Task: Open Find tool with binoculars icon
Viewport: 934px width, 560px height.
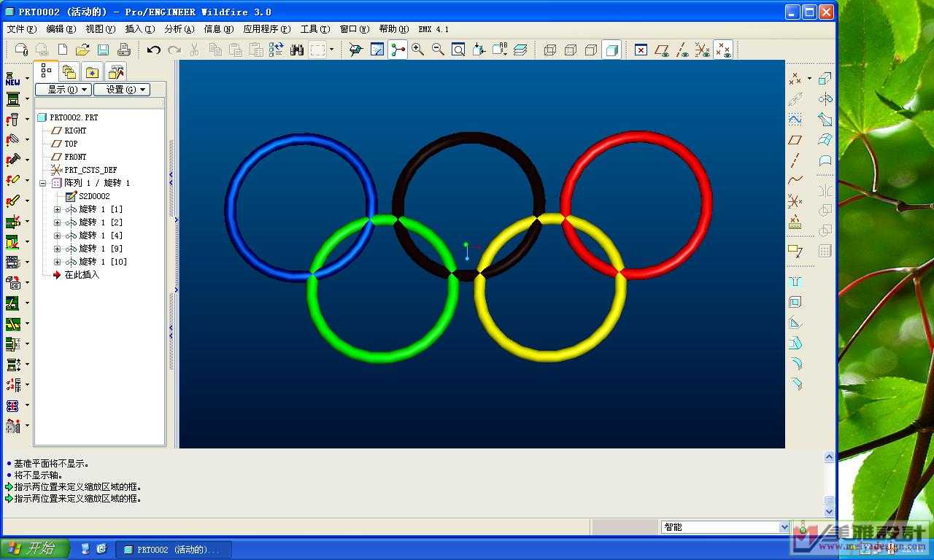Action: coord(297,50)
